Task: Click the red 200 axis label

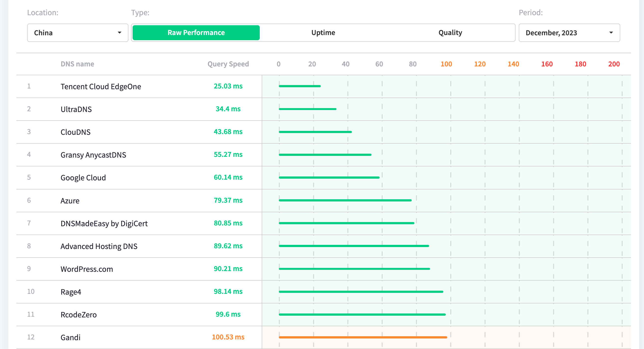Action: point(614,64)
